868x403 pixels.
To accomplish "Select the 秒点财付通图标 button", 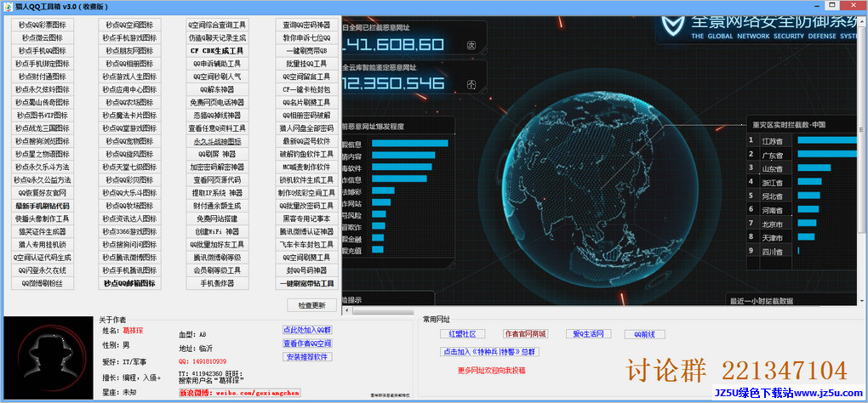I will pos(42,77).
